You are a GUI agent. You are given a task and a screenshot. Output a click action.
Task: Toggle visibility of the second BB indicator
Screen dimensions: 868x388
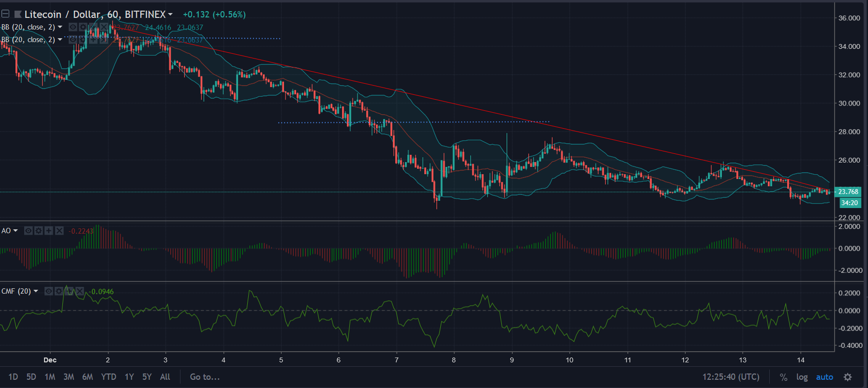click(73, 40)
